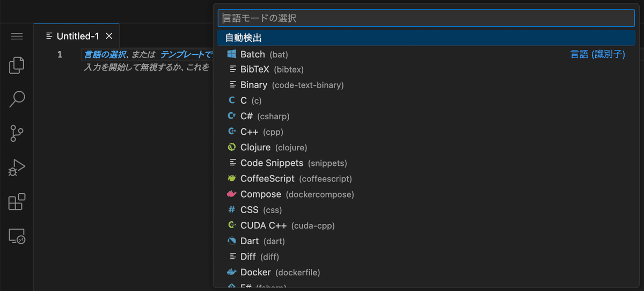Choose Binary (code-text-binary) language
The height and width of the screenshot is (291, 644).
(x=426, y=85)
